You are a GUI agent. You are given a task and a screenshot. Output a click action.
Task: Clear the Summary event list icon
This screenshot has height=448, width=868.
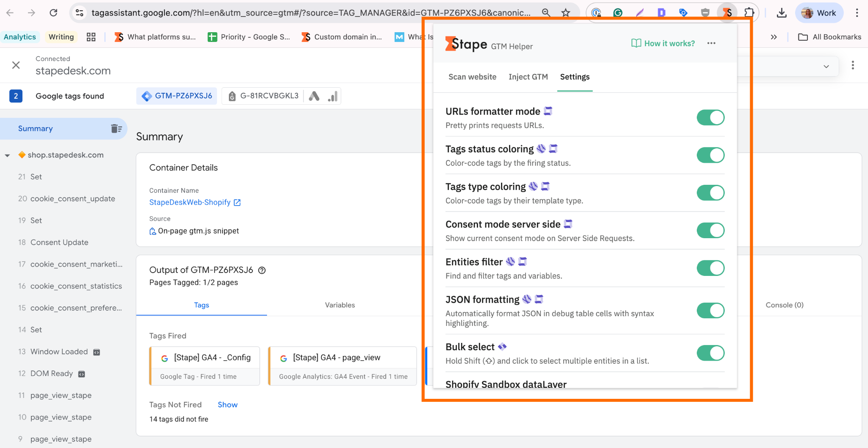[116, 128]
